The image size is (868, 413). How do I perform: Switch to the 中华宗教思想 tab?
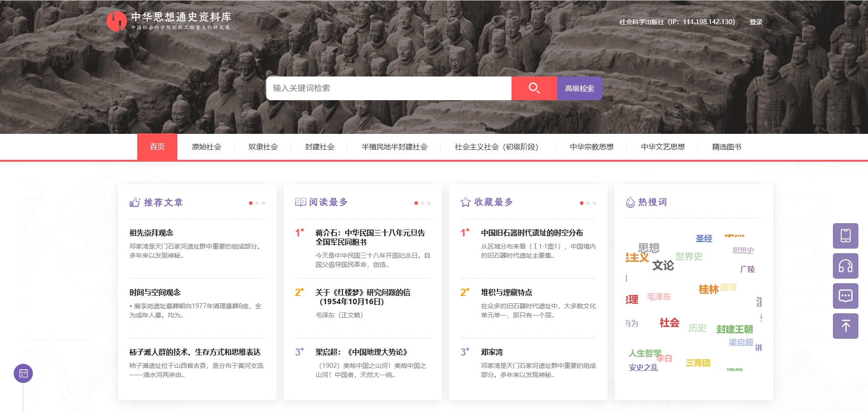[x=591, y=147]
